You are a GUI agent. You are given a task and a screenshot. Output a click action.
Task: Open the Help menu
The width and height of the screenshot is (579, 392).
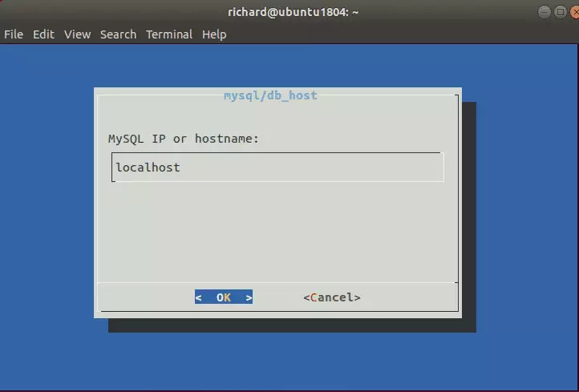coord(214,34)
